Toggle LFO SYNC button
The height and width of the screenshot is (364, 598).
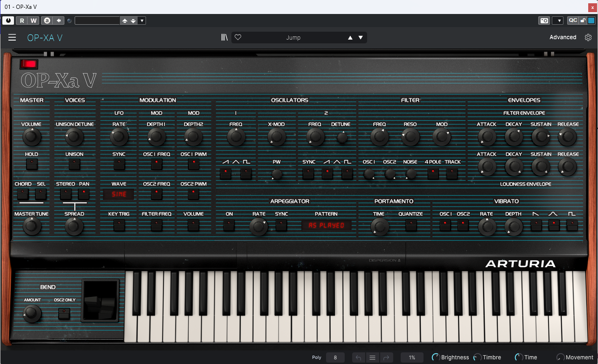pos(119,164)
